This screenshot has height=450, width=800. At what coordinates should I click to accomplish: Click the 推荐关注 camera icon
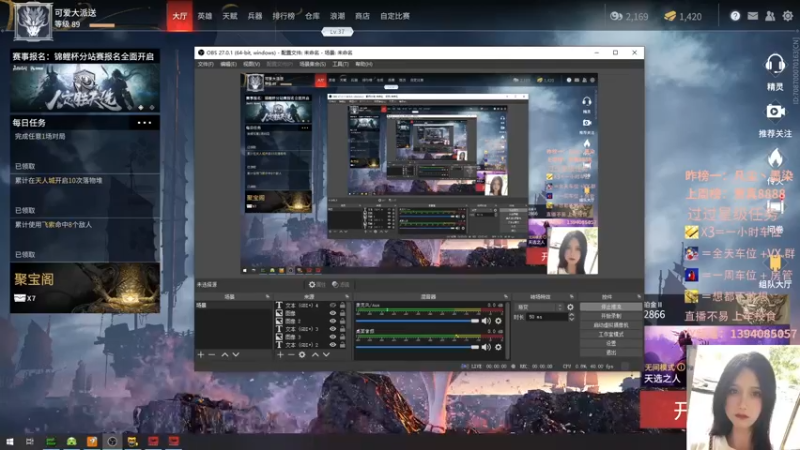point(775,111)
